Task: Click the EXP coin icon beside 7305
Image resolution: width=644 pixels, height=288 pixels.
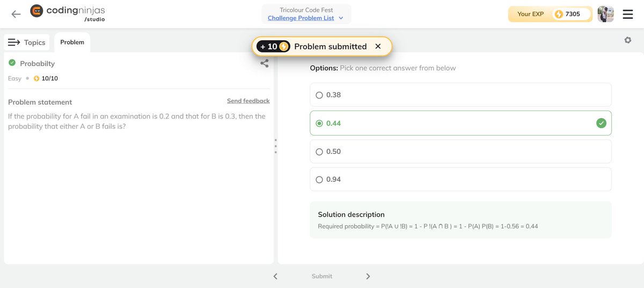Action: pos(559,14)
